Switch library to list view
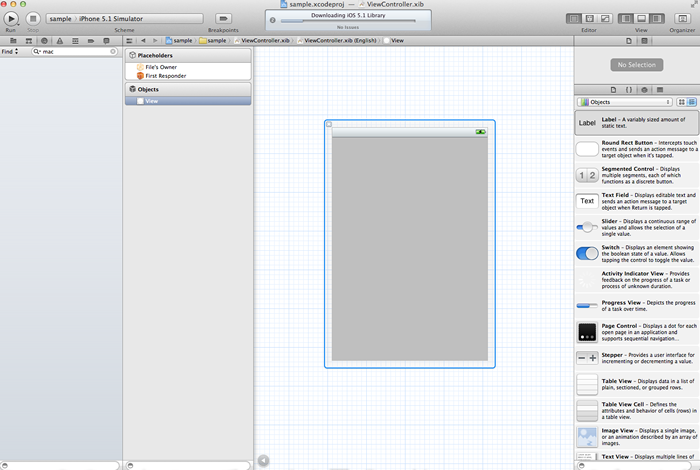 [x=692, y=102]
